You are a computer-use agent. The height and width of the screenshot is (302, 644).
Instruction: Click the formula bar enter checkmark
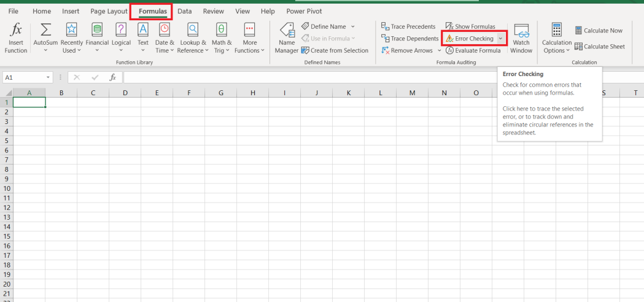coord(95,77)
